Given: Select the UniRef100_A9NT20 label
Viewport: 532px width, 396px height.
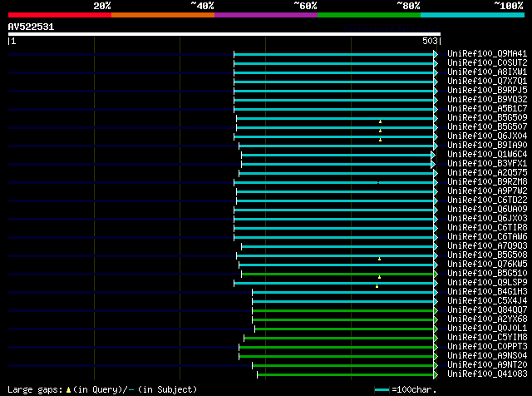Looking at the screenshot, I should tap(487, 365).
